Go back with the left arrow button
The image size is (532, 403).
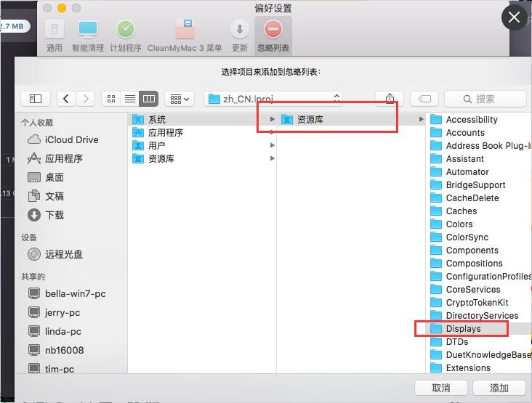(x=67, y=99)
